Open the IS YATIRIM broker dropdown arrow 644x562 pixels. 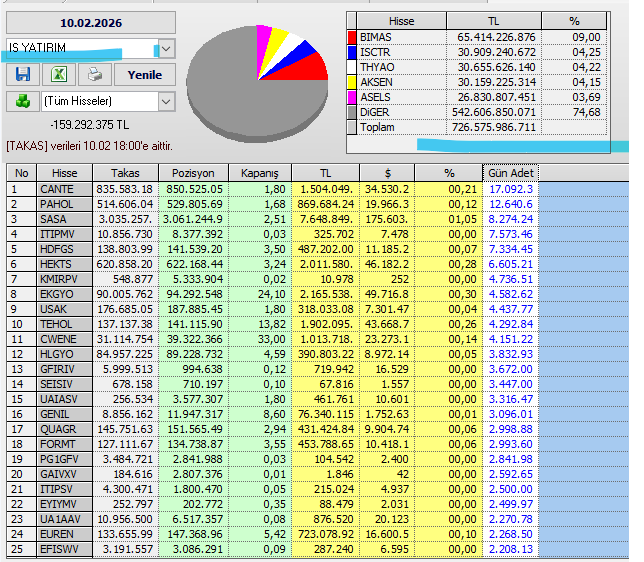pos(166,48)
